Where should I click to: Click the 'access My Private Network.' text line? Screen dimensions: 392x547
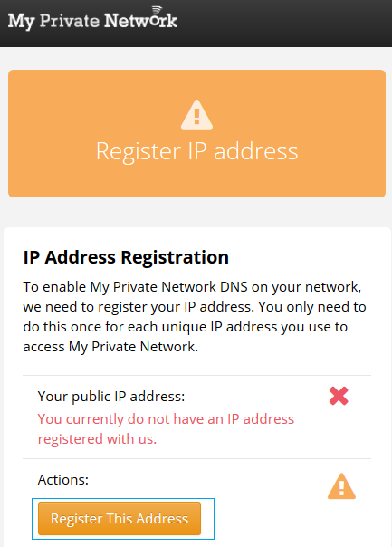[110, 347]
